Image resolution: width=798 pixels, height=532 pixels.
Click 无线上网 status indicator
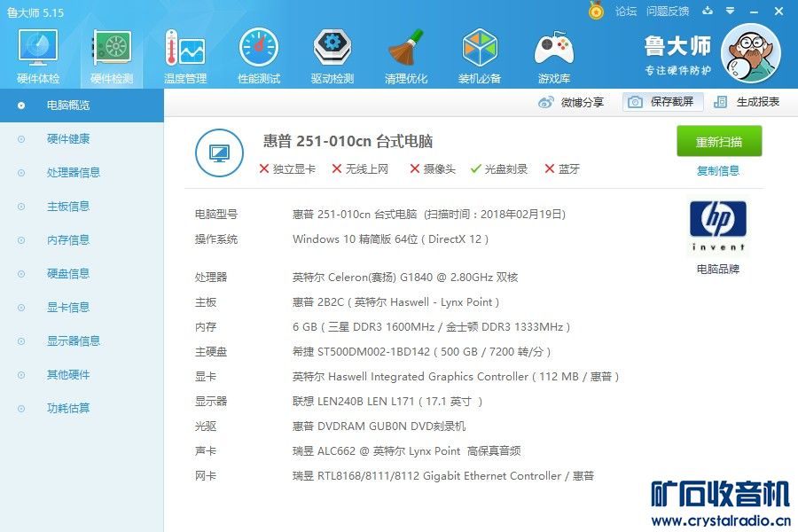(360, 169)
